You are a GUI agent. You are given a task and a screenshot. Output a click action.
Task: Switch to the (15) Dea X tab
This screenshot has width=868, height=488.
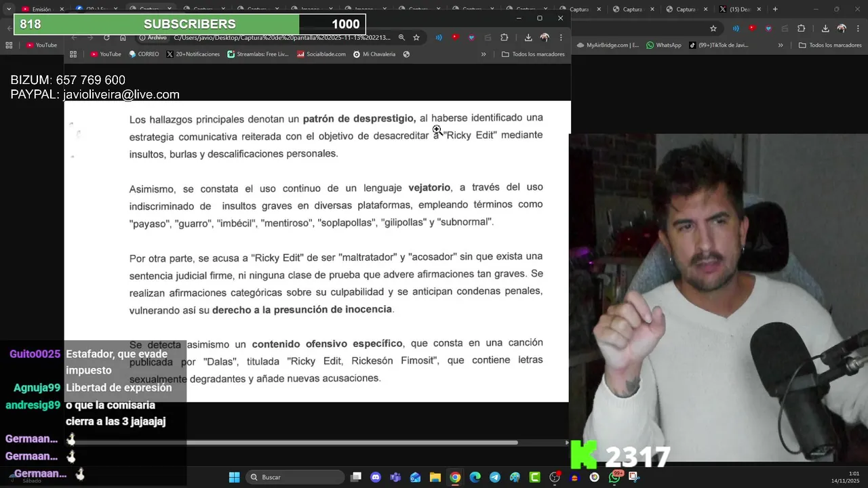[x=735, y=9]
